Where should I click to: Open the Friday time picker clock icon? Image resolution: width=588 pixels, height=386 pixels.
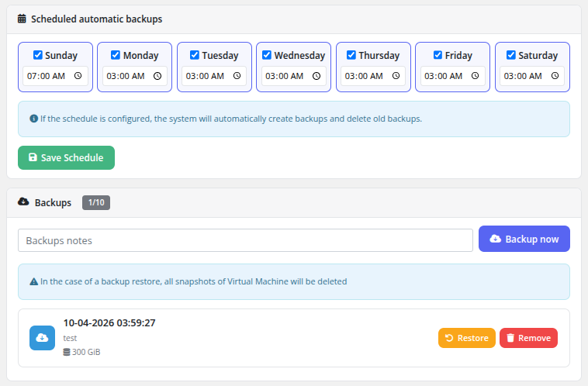pos(475,76)
